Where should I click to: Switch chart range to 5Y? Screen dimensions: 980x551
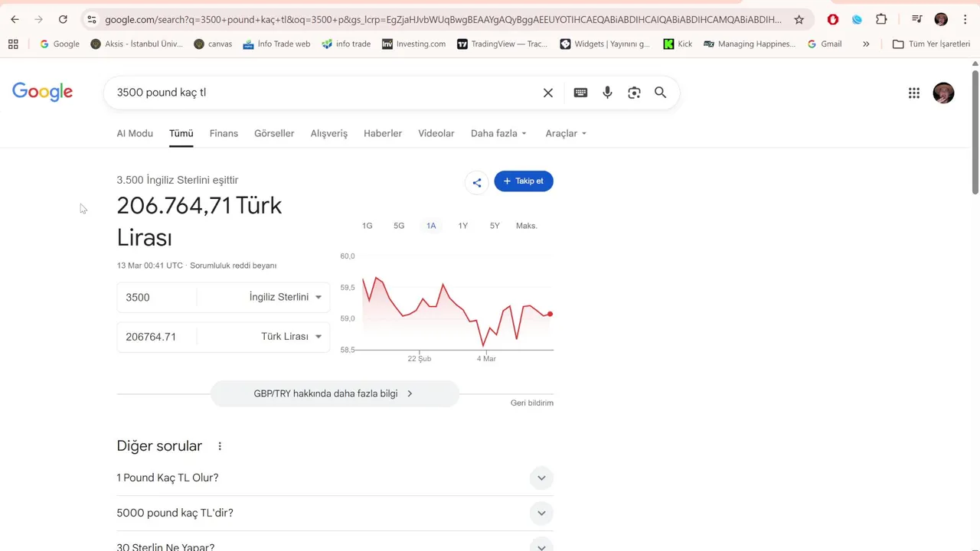[495, 226]
